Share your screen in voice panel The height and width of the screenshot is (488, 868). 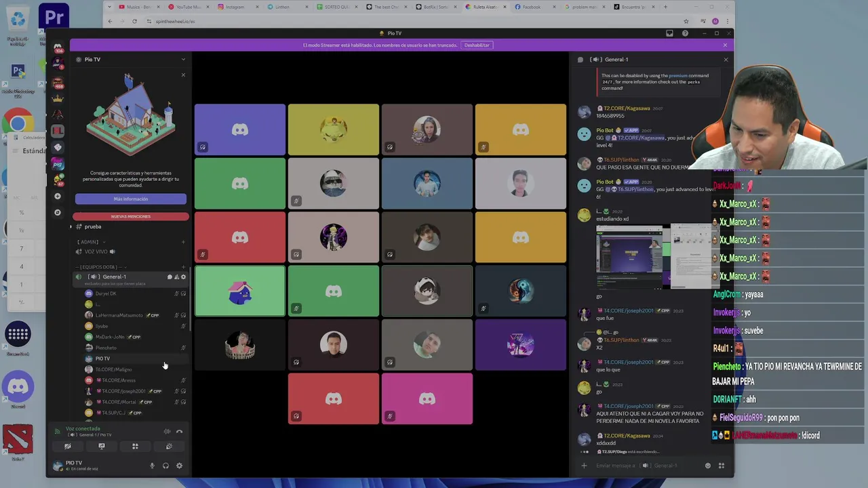102,446
